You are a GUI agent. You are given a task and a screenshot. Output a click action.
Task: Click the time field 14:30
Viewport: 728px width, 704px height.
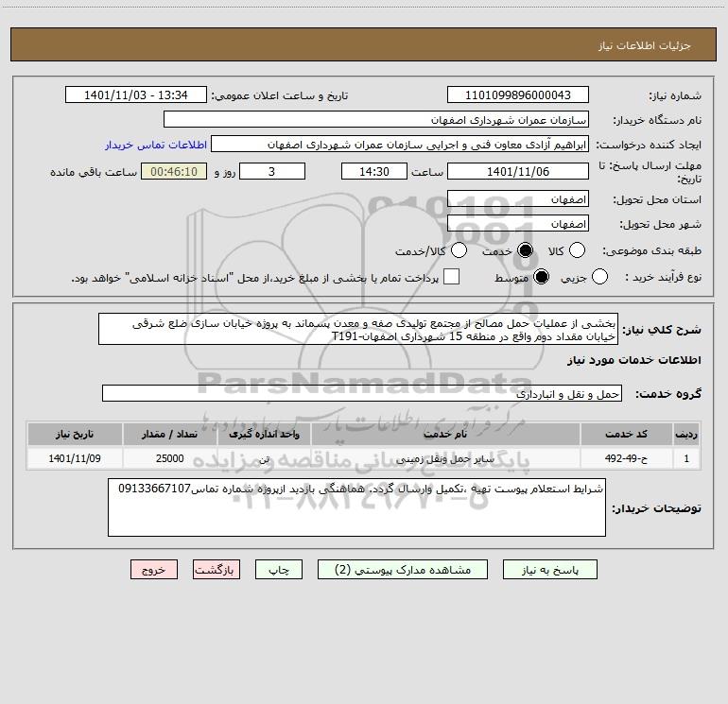point(374,171)
